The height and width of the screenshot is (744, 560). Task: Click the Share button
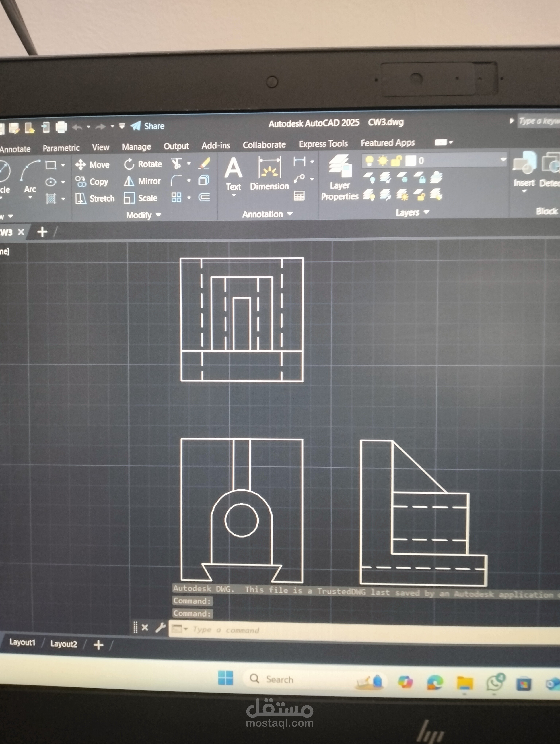click(x=147, y=126)
